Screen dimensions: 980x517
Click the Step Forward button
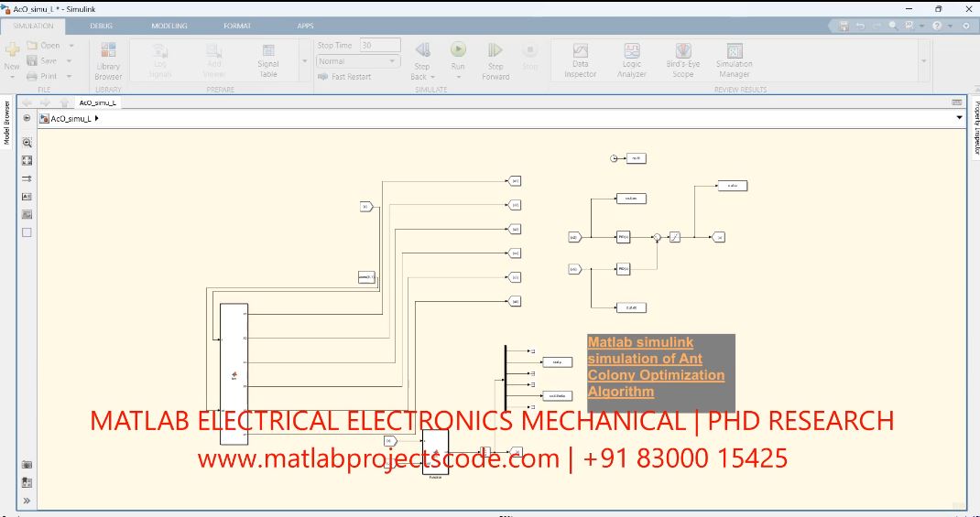495,59
